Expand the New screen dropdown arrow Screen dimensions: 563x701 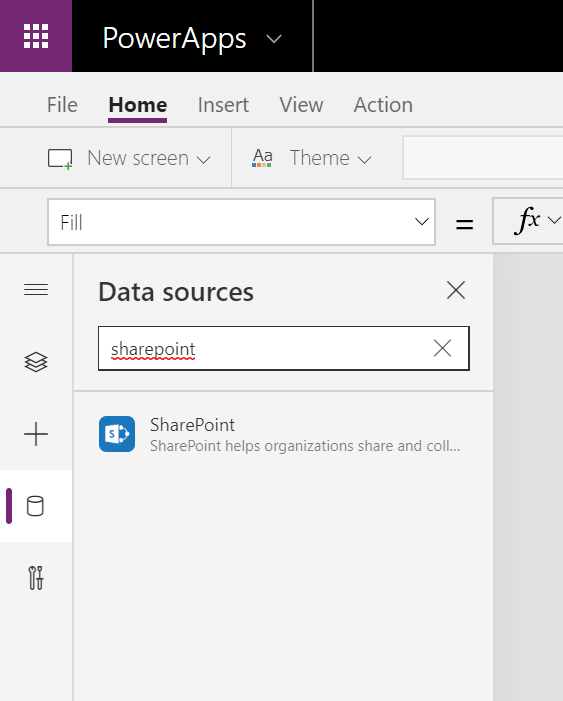[203, 160]
